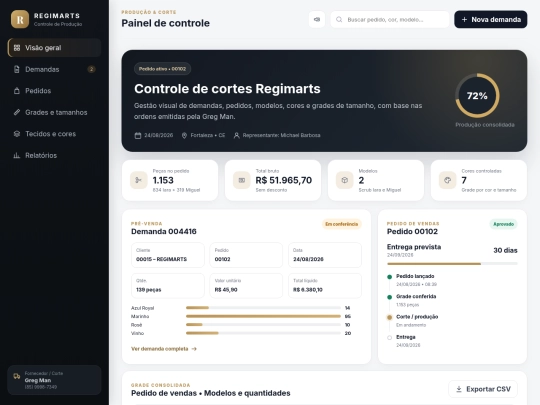Click the Pedido 00102 field in demanda
The height and width of the screenshot is (405, 540).
[246, 255]
